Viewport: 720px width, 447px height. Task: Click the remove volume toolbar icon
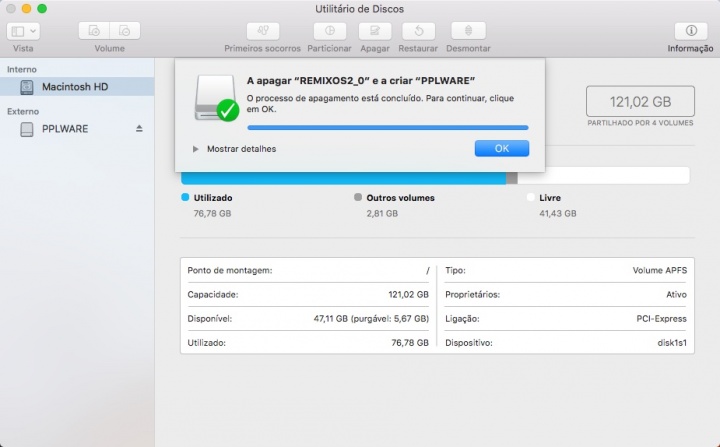tap(124, 31)
